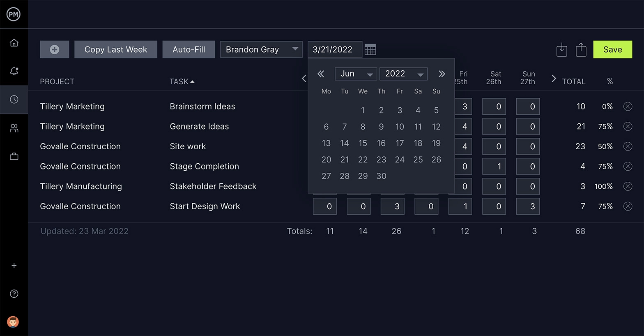Image resolution: width=644 pixels, height=336 pixels.
Task: Open the portfolio briefcase icon
Action: (x=14, y=156)
